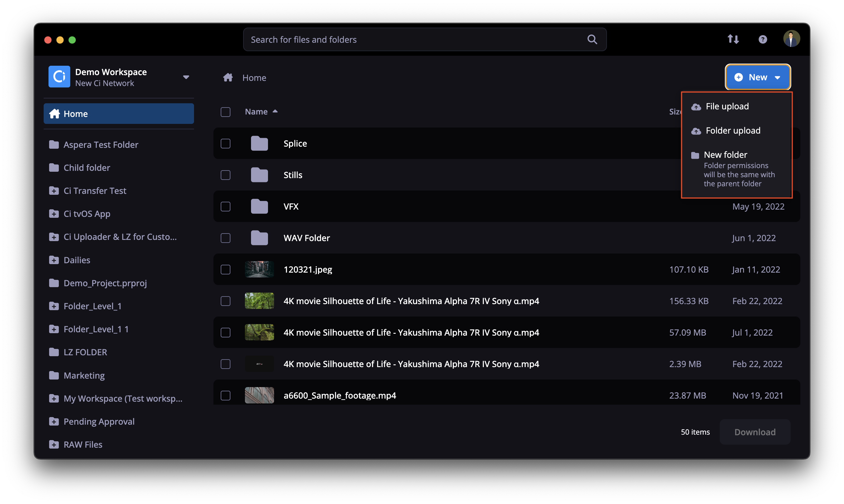The width and height of the screenshot is (844, 504).
Task: Click the 120321.jpeg file name
Action: pos(308,270)
